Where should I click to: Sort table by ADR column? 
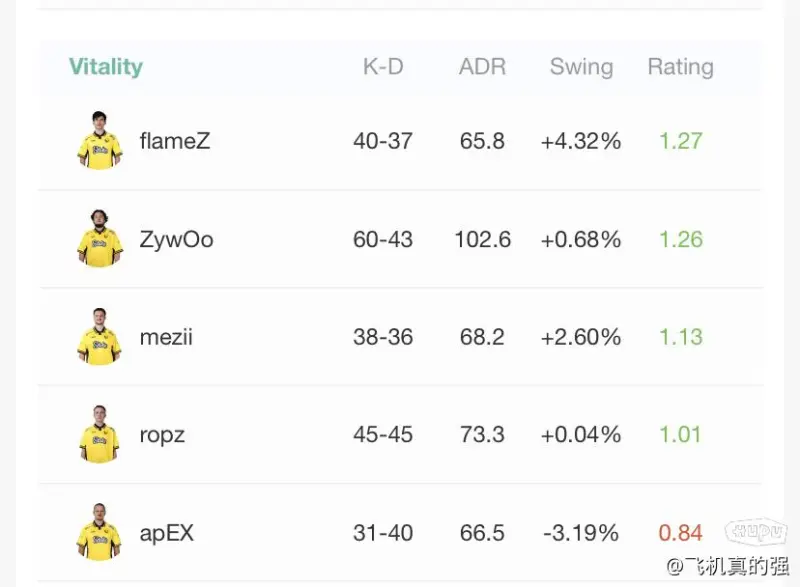click(x=482, y=67)
